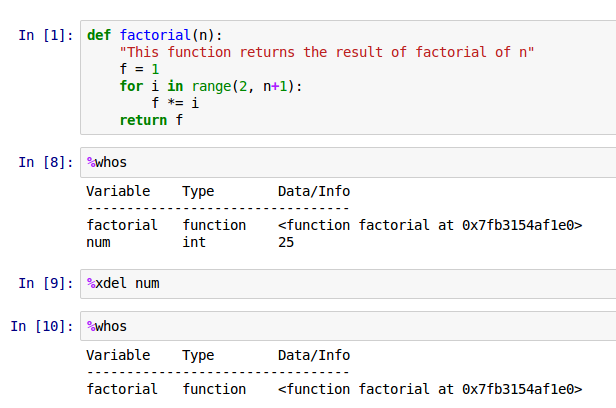616x408 pixels.
Task: Click the 'Data/Info' header in output 8
Action: tap(314, 191)
